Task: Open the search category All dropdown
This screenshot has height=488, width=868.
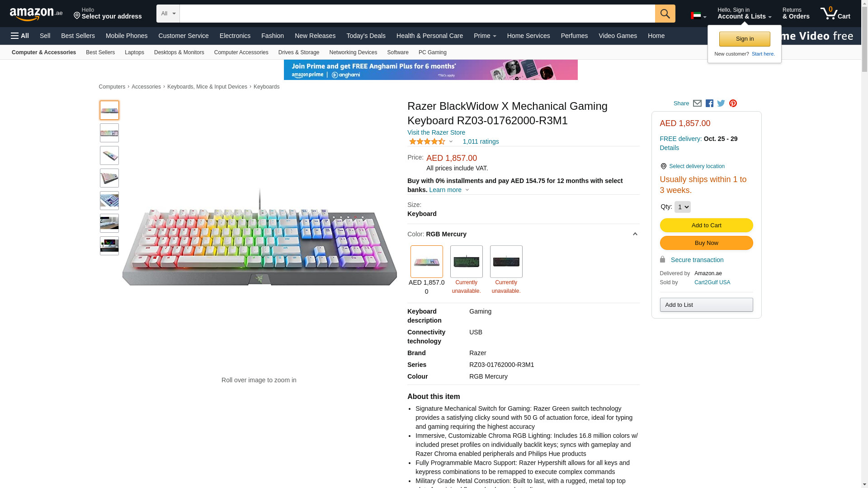Action: (168, 14)
